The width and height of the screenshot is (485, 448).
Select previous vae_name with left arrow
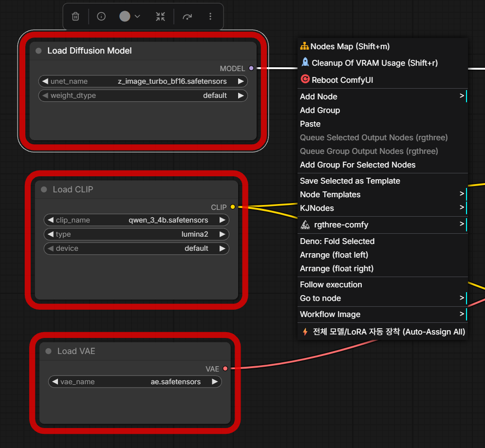(55, 382)
